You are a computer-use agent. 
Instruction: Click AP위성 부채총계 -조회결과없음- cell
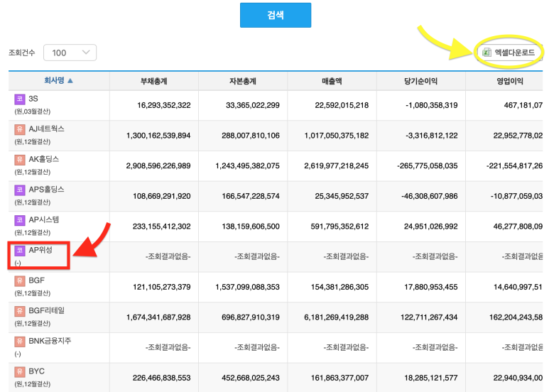pyautogui.click(x=168, y=256)
